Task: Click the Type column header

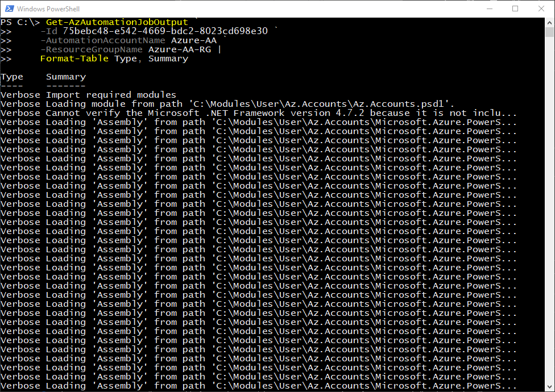Action: pyautogui.click(x=12, y=77)
